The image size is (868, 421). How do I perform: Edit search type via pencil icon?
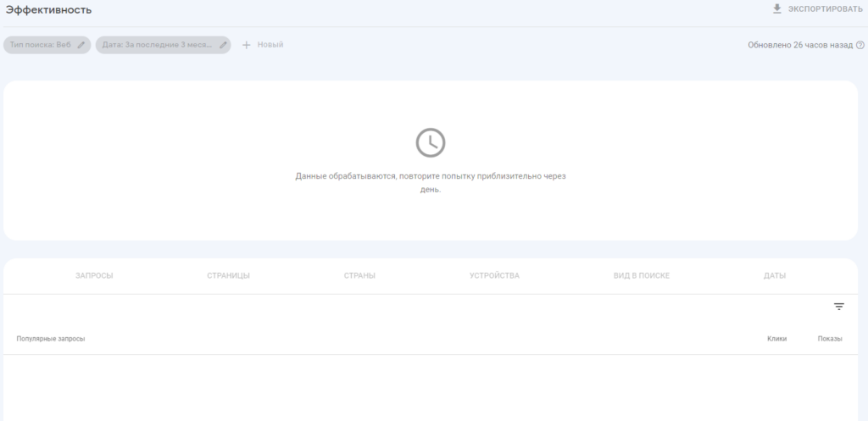click(81, 45)
